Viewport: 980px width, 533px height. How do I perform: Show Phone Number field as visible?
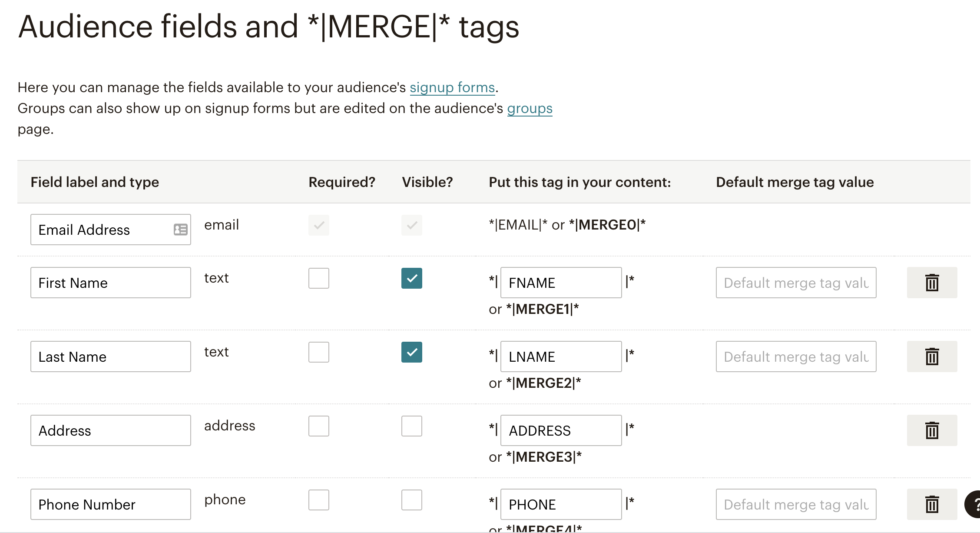(x=412, y=500)
